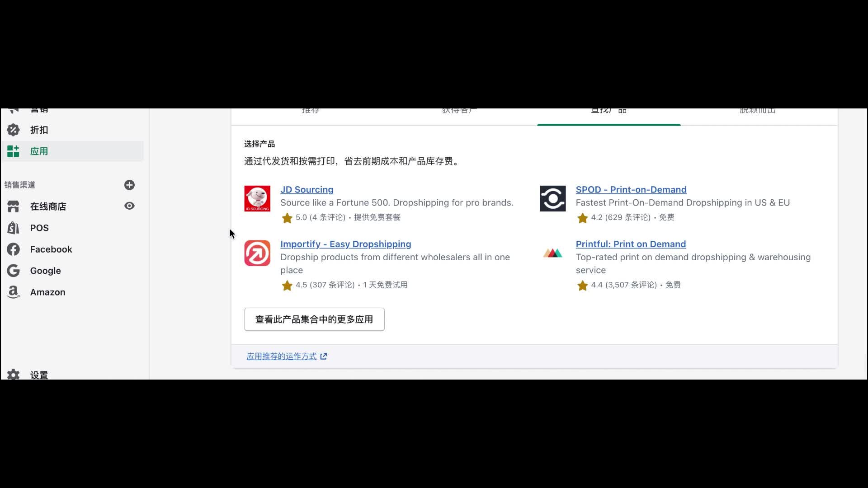Click the 选择产品 heading text

(259, 144)
